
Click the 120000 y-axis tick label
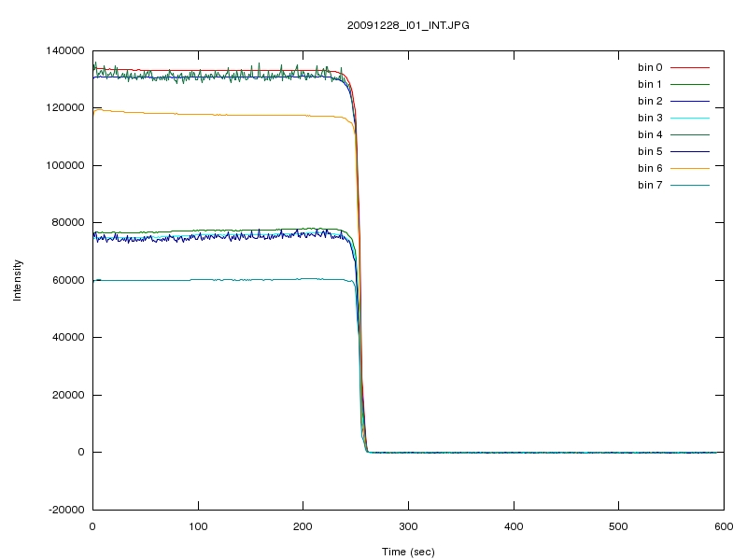coord(65,107)
